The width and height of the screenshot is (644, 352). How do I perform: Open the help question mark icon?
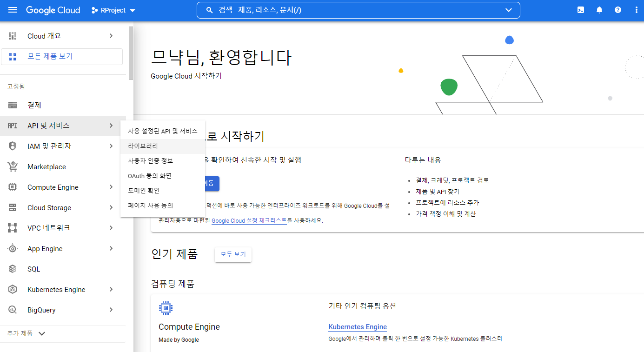(x=618, y=10)
